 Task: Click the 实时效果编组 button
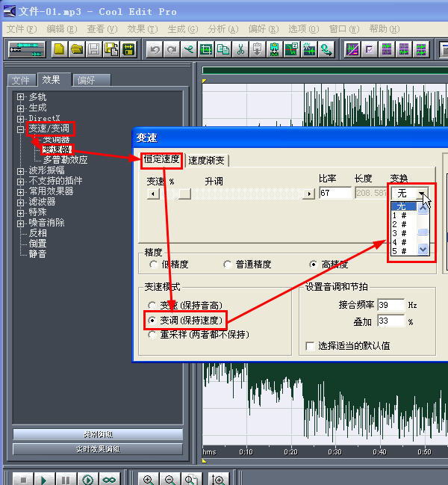(x=98, y=449)
